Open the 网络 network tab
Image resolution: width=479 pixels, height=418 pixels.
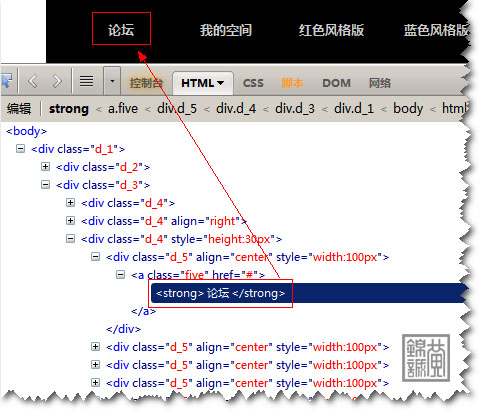(379, 83)
